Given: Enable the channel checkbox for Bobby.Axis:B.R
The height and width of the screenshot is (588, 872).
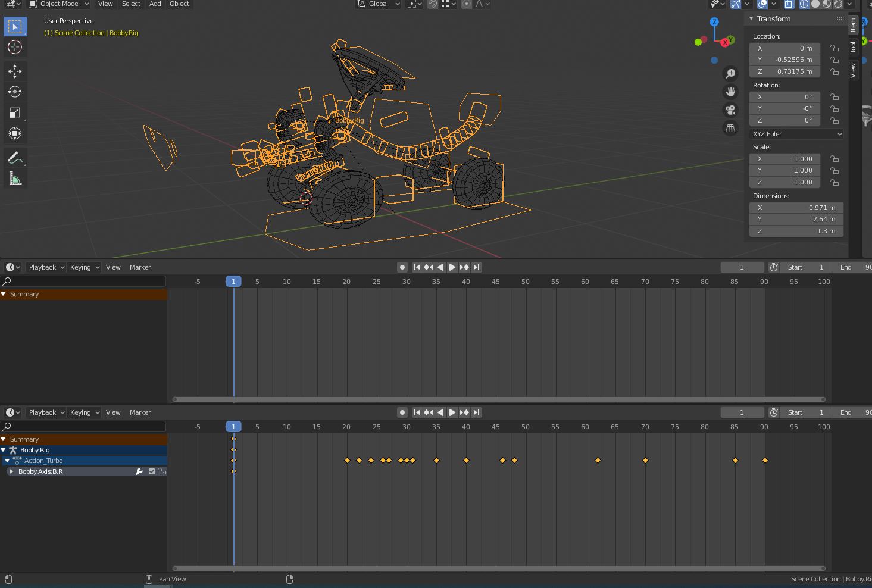Looking at the screenshot, I should [x=152, y=471].
